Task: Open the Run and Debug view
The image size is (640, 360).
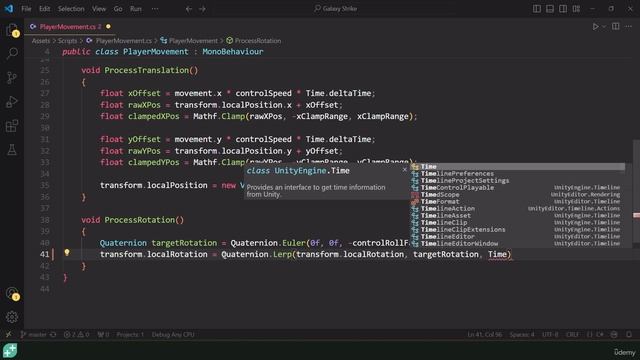Action: 12,102
